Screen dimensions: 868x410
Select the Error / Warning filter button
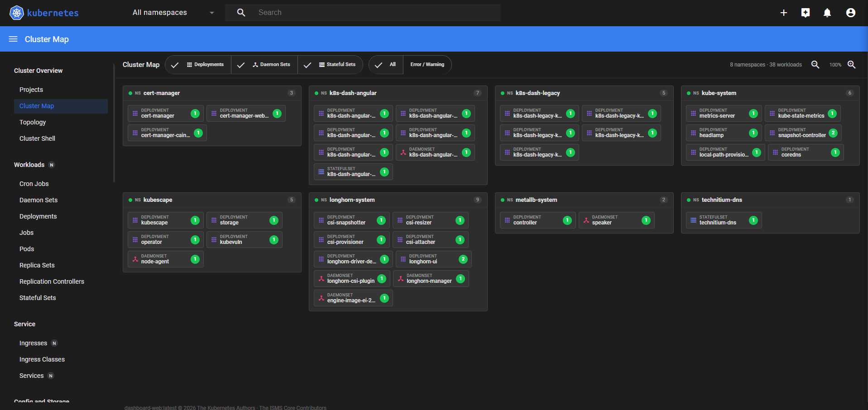point(427,65)
